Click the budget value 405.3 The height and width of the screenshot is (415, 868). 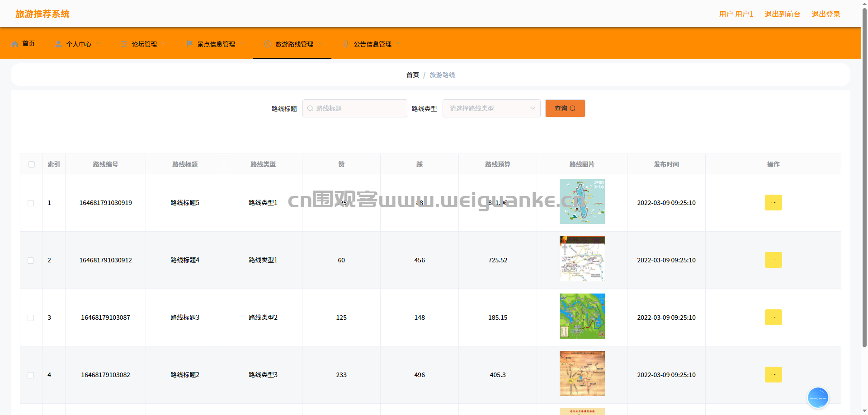pos(498,375)
